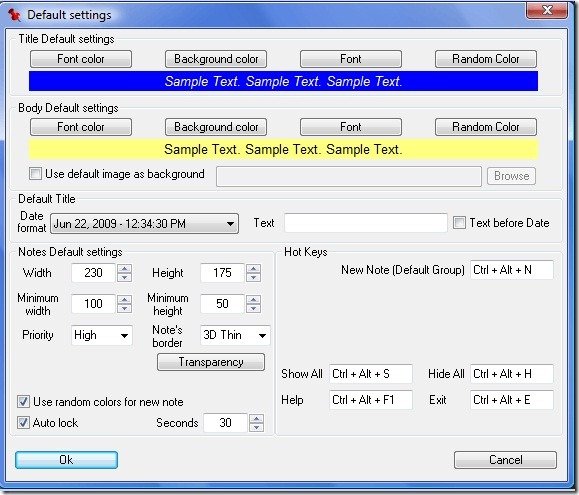Uncheck Use random colors for new note

pos(24,402)
